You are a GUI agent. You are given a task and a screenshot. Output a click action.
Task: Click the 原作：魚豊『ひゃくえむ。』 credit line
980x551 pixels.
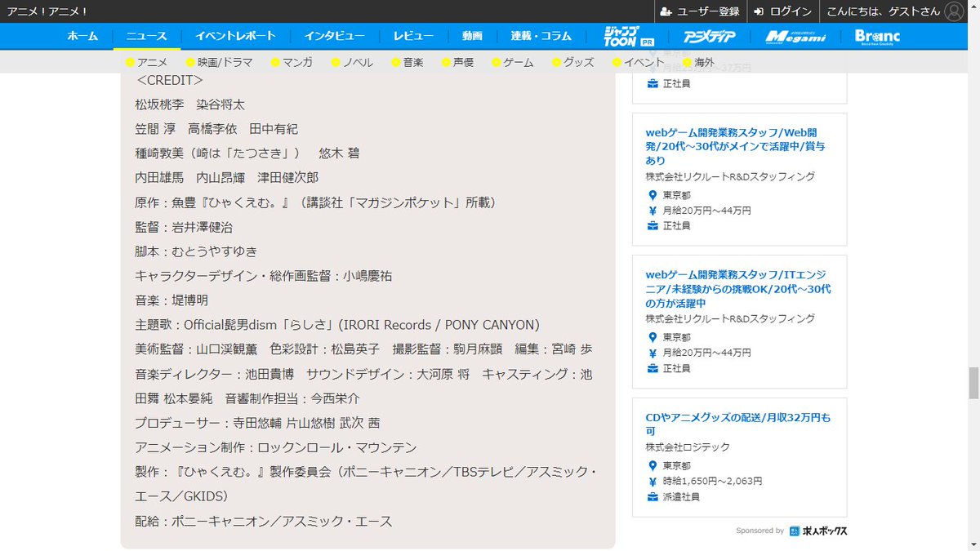(x=316, y=202)
